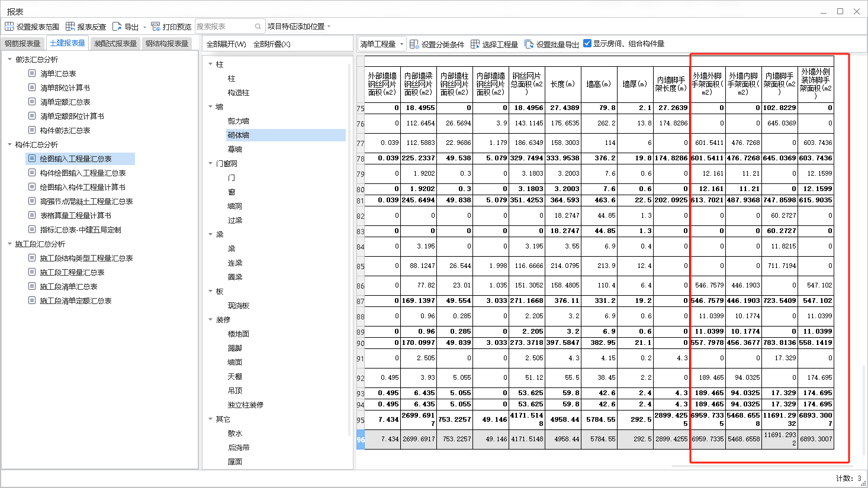Collapse the 施工段汇总分析 tree node
The height and width of the screenshot is (488, 868).
(x=9, y=244)
